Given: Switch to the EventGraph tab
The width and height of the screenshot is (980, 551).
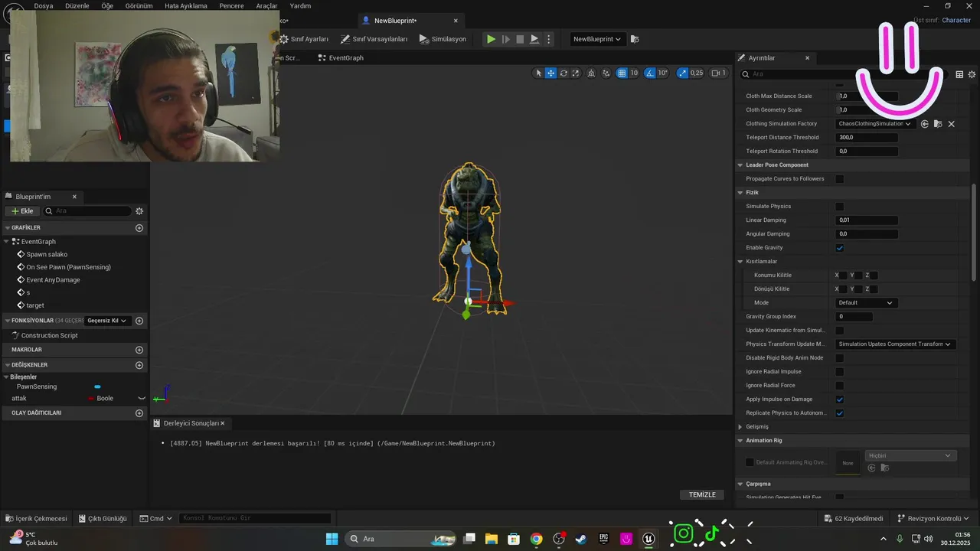Looking at the screenshot, I should coord(341,57).
